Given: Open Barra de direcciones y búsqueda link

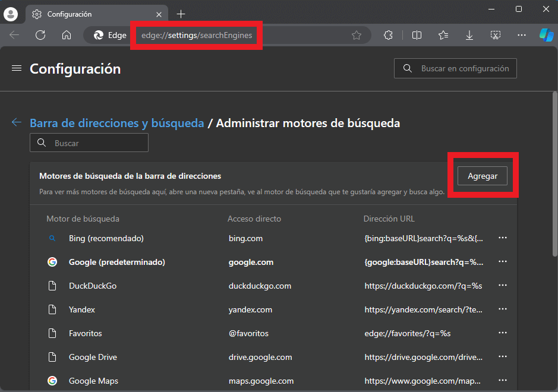Looking at the screenshot, I should click(117, 123).
